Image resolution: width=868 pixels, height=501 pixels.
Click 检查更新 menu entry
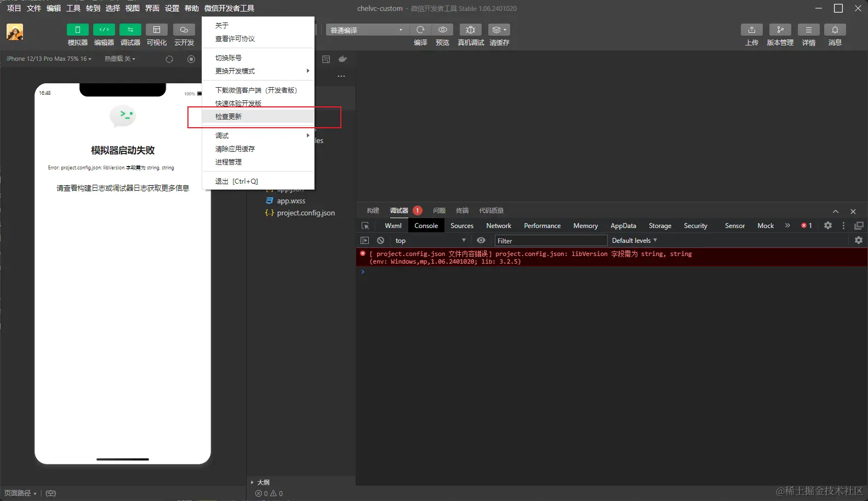(258, 117)
